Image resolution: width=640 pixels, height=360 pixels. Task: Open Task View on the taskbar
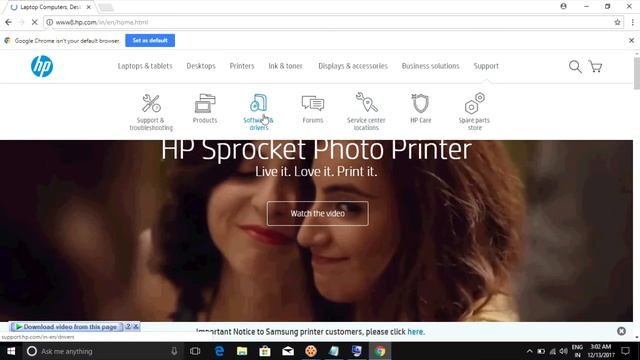(x=195, y=351)
